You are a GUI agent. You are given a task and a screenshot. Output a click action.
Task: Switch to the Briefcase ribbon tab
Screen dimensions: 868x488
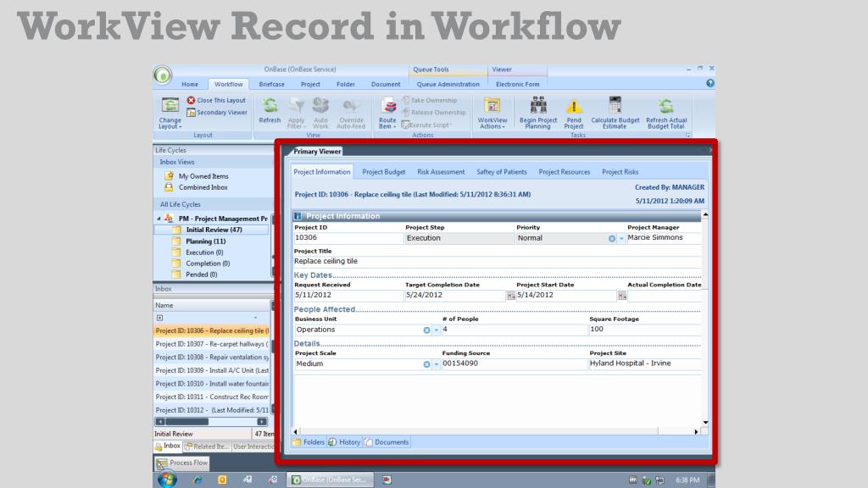271,84
